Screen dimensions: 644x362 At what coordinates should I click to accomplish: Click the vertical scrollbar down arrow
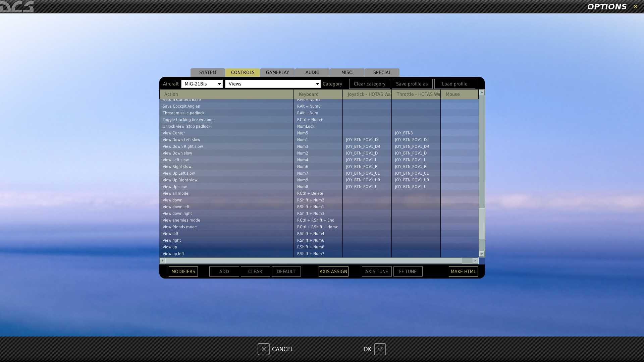pos(482,254)
